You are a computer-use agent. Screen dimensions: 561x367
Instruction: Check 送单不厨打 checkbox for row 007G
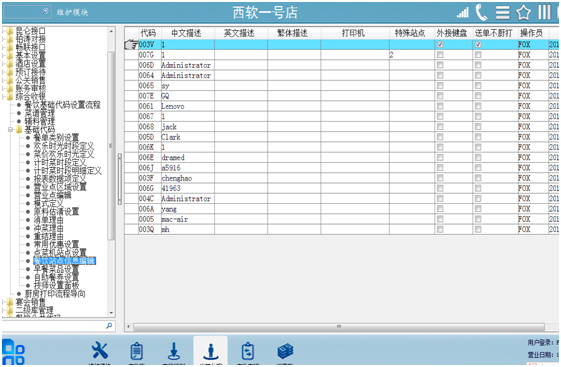(x=478, y=55)
